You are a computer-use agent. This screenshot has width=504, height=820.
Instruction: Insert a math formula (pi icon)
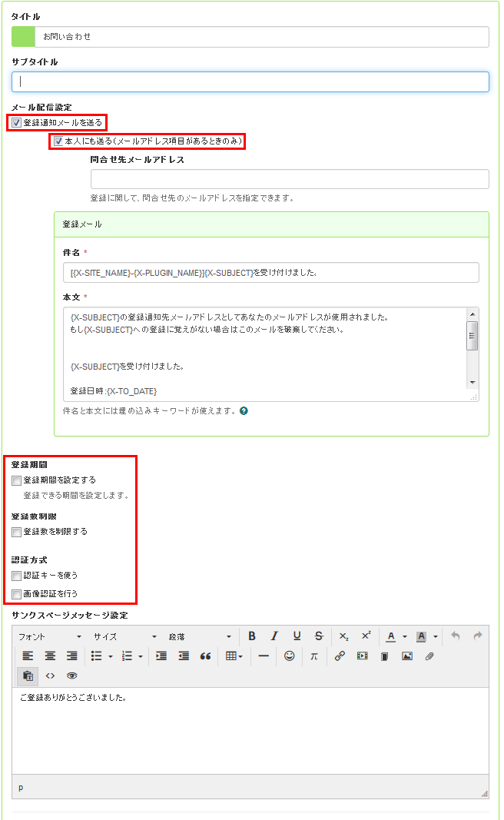tap(313, 656)
